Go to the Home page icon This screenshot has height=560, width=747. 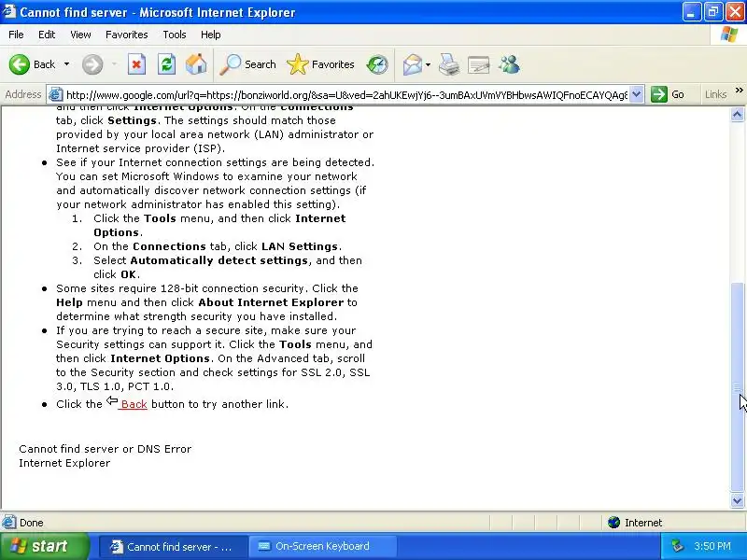196,64
